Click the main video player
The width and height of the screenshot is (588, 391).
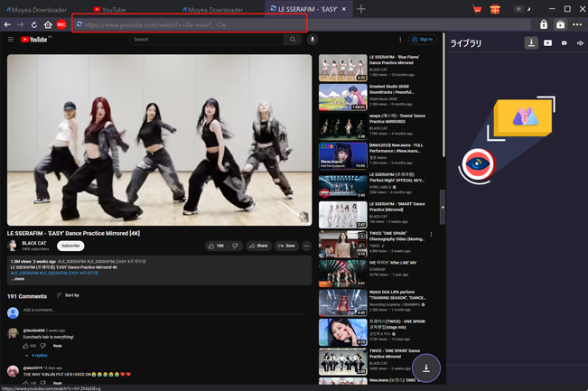point(159,140)
